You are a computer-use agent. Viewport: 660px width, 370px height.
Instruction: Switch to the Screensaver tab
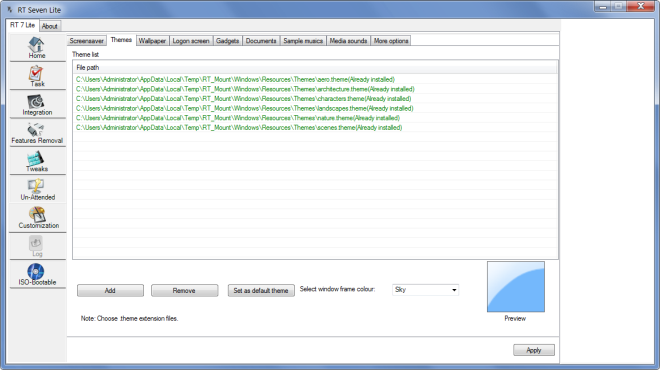[86, 41]
